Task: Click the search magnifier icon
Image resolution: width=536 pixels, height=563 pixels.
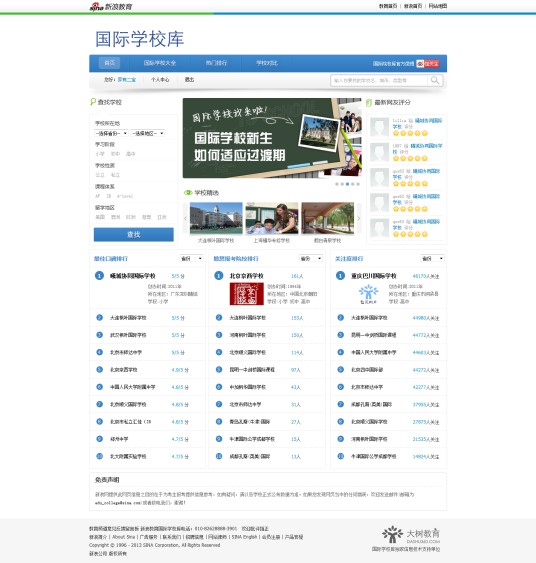Action: coord(435,80)
